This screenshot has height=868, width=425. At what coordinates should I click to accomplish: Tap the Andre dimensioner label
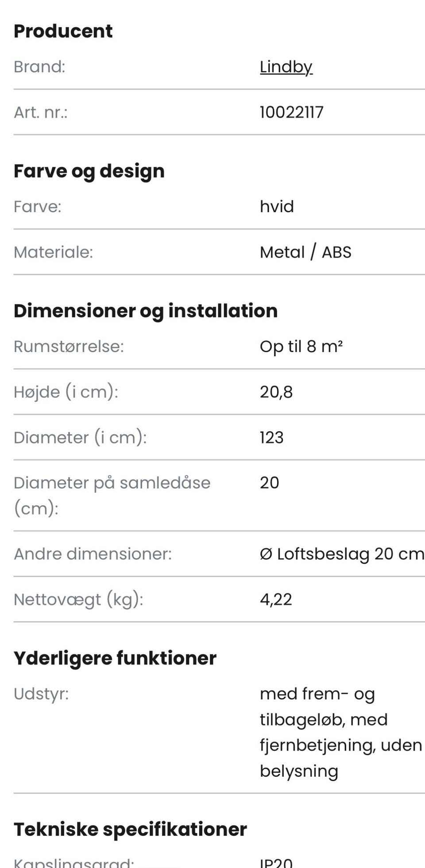[x=93, y=554]
